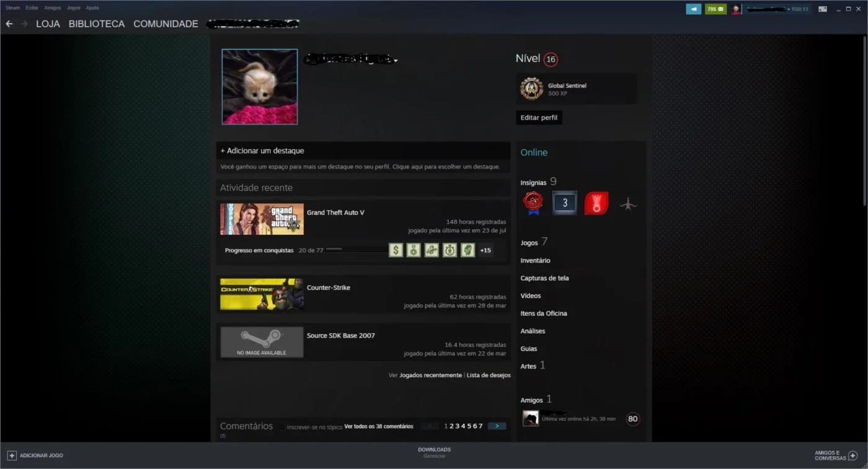868x469 pixels.
Task: Open the Counter-Strike title link
Action: coord(329,287)
